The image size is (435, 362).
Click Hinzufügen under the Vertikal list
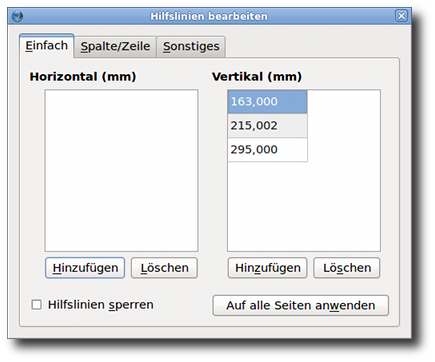point(267,268)
